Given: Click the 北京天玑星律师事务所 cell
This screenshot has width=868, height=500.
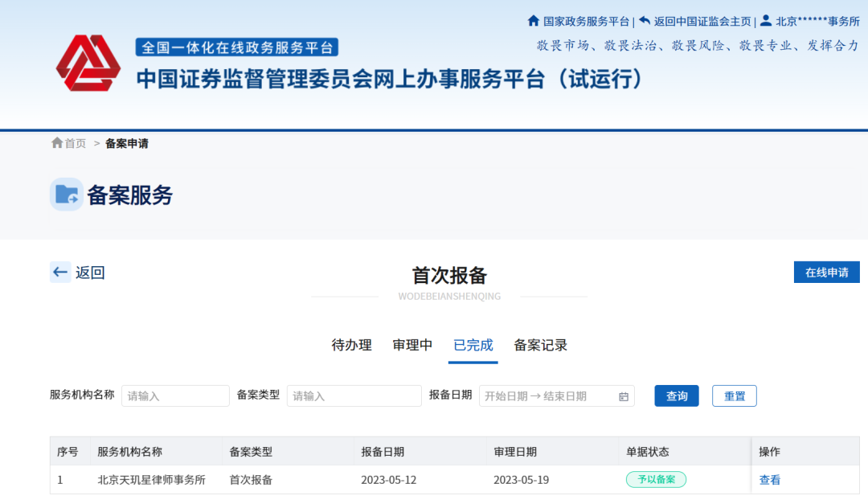Looking at the screenshot, I should (151, 480).
